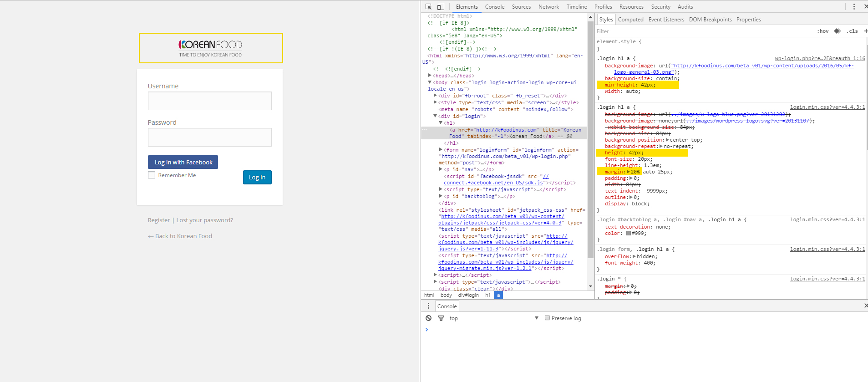Open the top execution context dropdown
Screen dimensions: 868x382
(x=494, y=318)
